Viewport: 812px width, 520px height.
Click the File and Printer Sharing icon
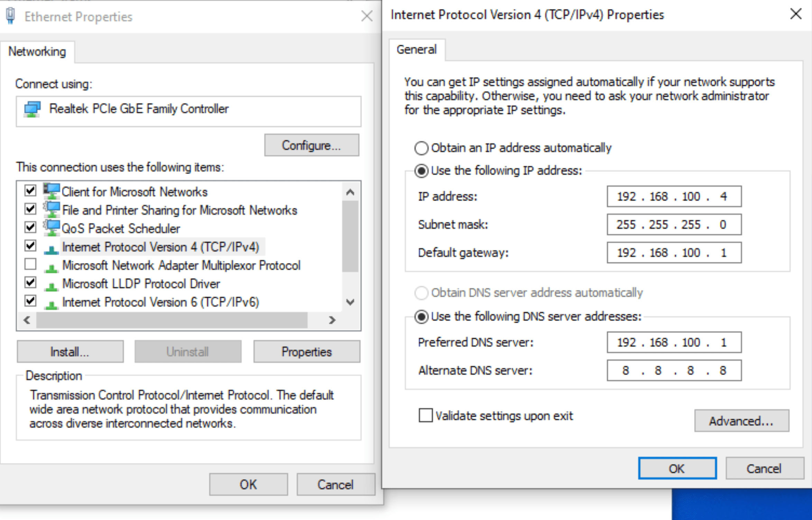pyautogui.click(x=52, y=210)
